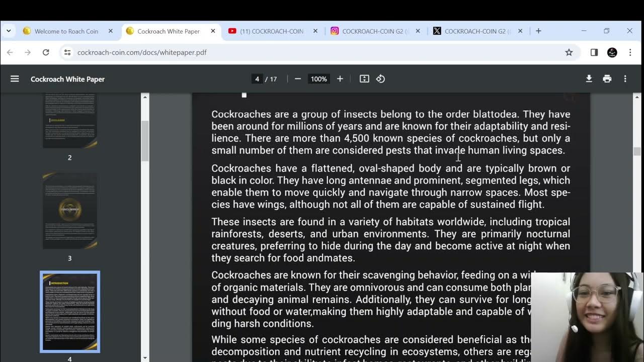Open the Chrome three-dot menu
This screenshot has height=362, width=644.
630,52
